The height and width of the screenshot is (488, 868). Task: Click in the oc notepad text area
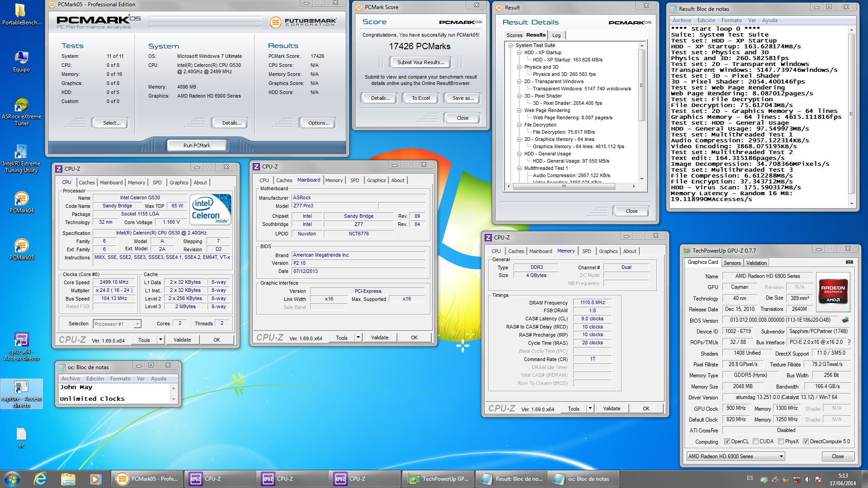(x=114, y=393)
